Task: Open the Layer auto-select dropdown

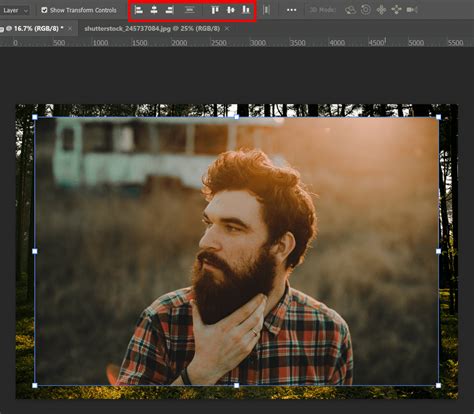Action: tap(15, 10)
